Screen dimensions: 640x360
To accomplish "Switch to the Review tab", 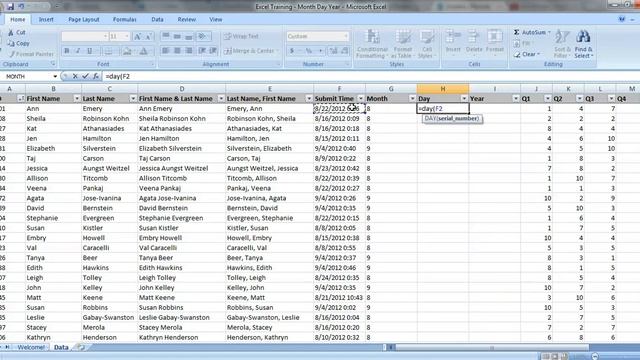I will [x=187, y=20].
